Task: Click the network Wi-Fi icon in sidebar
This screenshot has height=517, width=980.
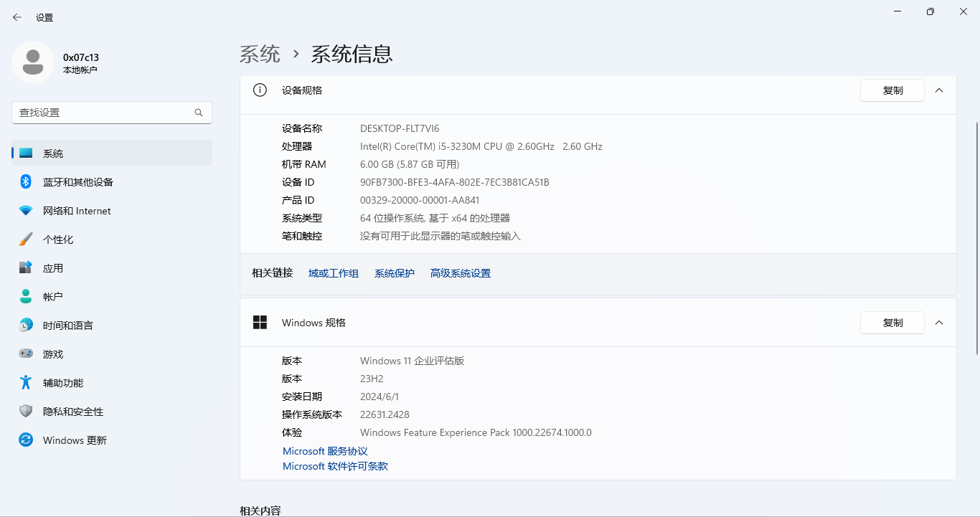Action: click(26, 211)
